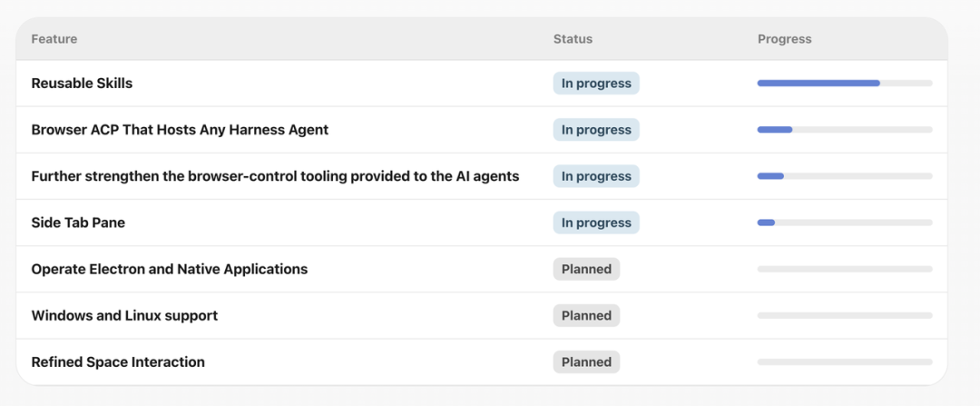Click Planned badge for Windows and Linux support
Viewport: 980px width, 406px height.
pos(586,315)
